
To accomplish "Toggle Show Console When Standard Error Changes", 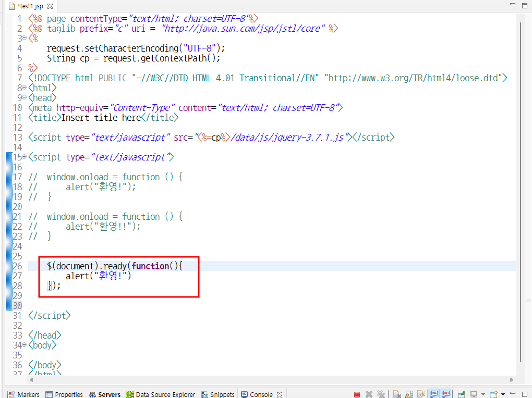I will pos(445,394).
